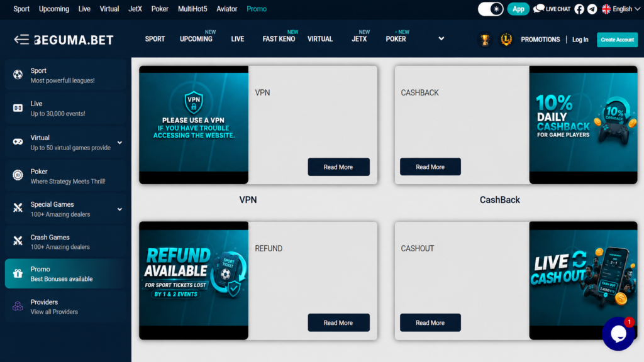Viewport: 644px width, 362px height.
Task: Open the English language dropdown
Action: click(x=621, y=9)
